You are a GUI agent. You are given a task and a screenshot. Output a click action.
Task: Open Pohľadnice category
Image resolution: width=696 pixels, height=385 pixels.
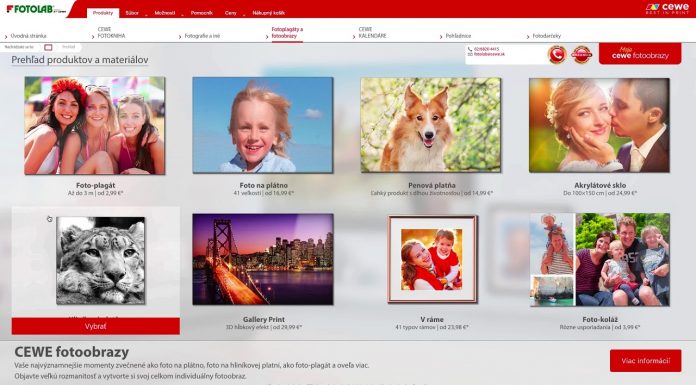458,36
